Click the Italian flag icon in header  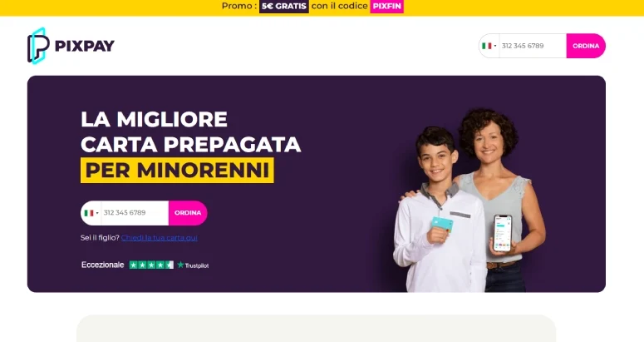pyautogui.click(x=487, y=46)
